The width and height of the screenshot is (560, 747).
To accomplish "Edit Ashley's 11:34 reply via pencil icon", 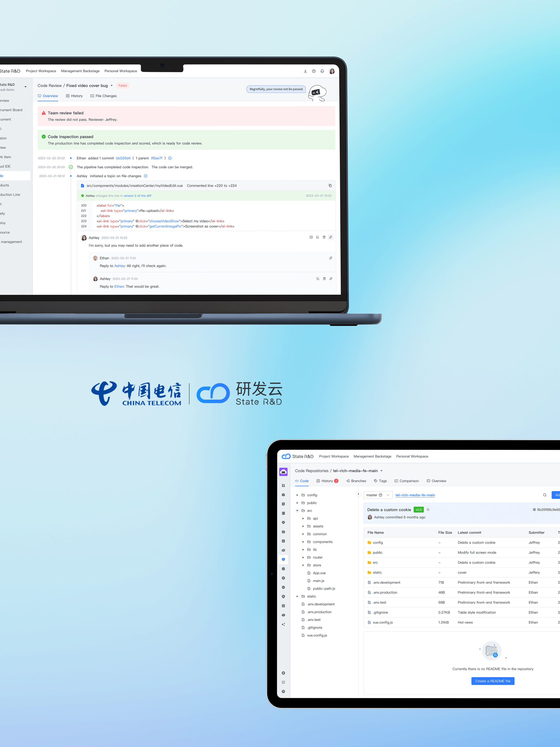I will (318, 279).
